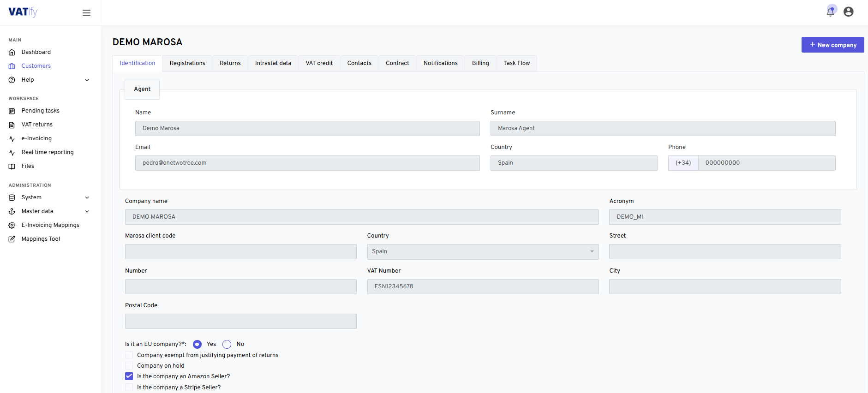Click the Marosa client code input field

[x=240, y=252]
